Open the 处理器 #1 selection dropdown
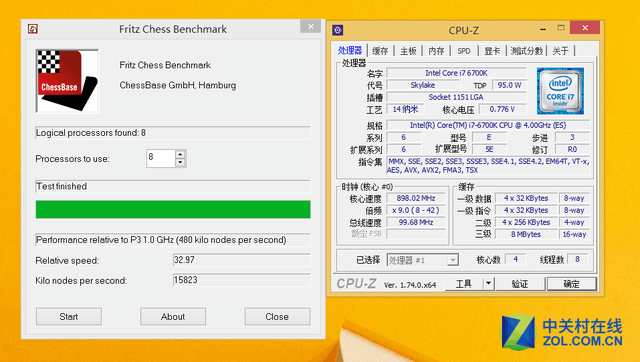The image size is (640, 362). [423, 260]
